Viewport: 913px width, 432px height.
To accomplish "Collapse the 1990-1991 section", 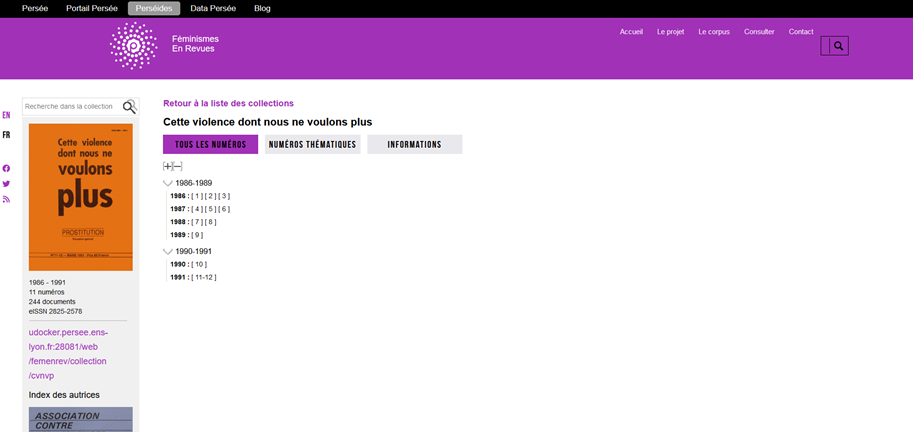I will click(x=168, y=251).
